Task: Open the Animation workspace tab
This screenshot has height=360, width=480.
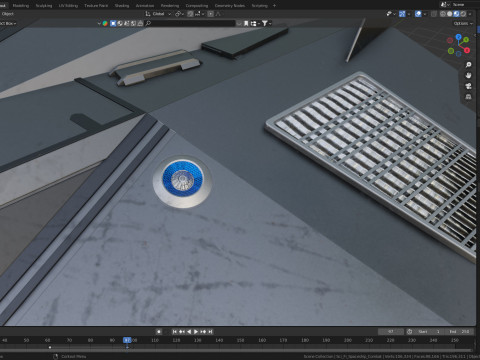Action: (x=145, y=6)
